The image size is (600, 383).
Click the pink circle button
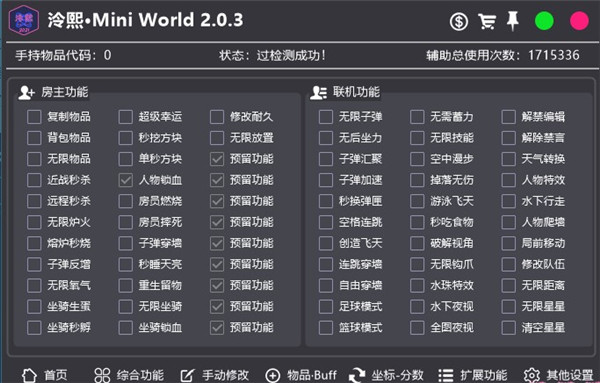(x=579, y=21)
